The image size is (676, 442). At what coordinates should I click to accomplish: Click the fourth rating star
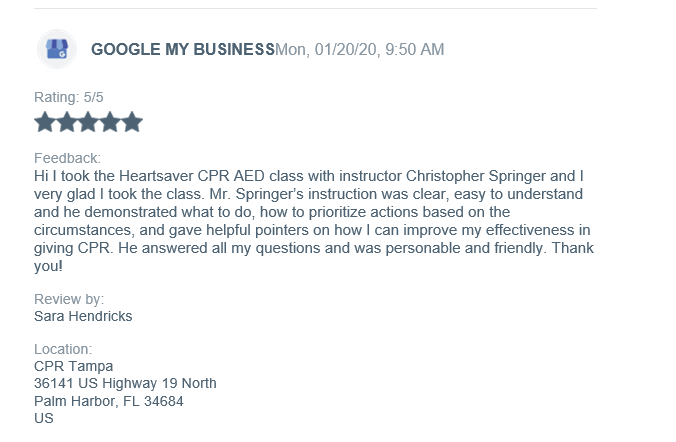[x=110, y=122]
